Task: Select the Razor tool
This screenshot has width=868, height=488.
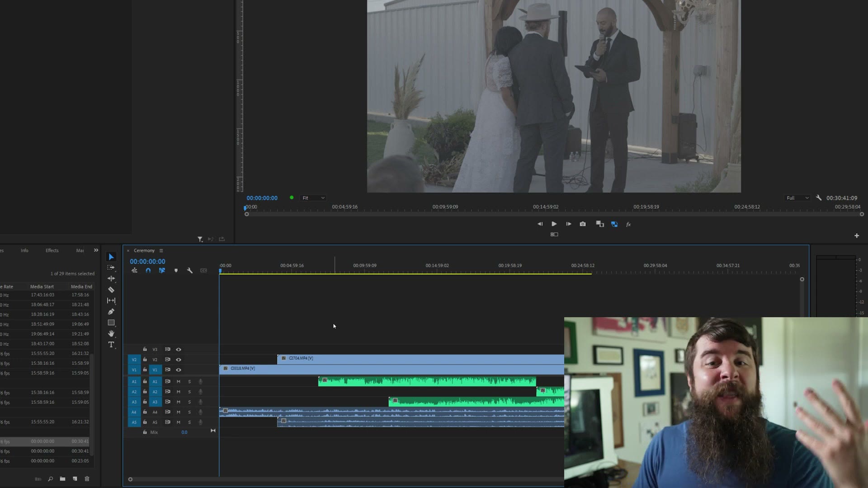Action: coord(111,290)
